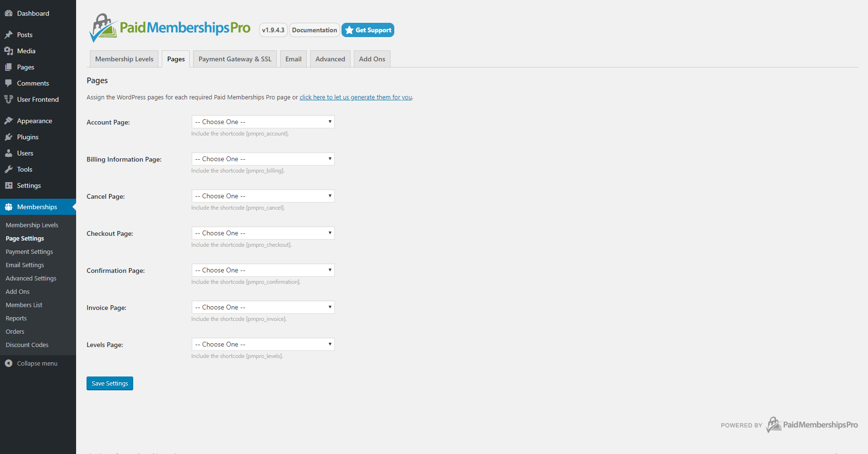This screenshot has height=454, width=868.
Task: Open Orders in sidebar
Action: coord(15,331)
